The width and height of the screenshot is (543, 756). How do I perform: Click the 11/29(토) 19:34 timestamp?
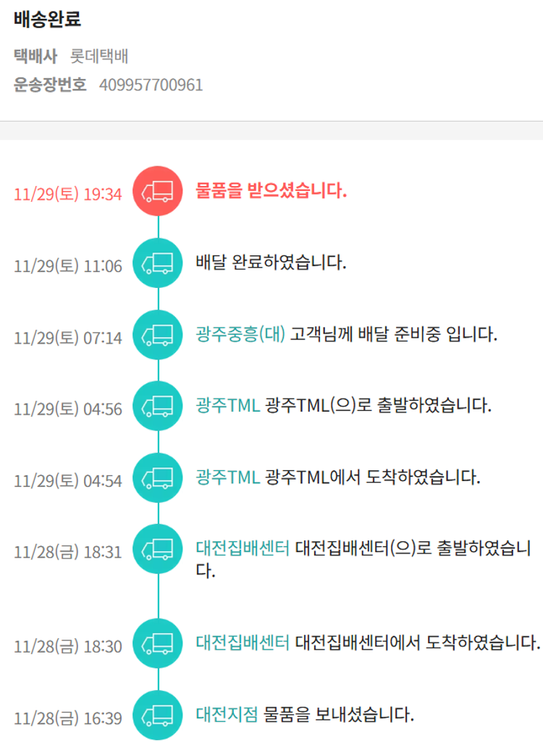tap(68, 195)
